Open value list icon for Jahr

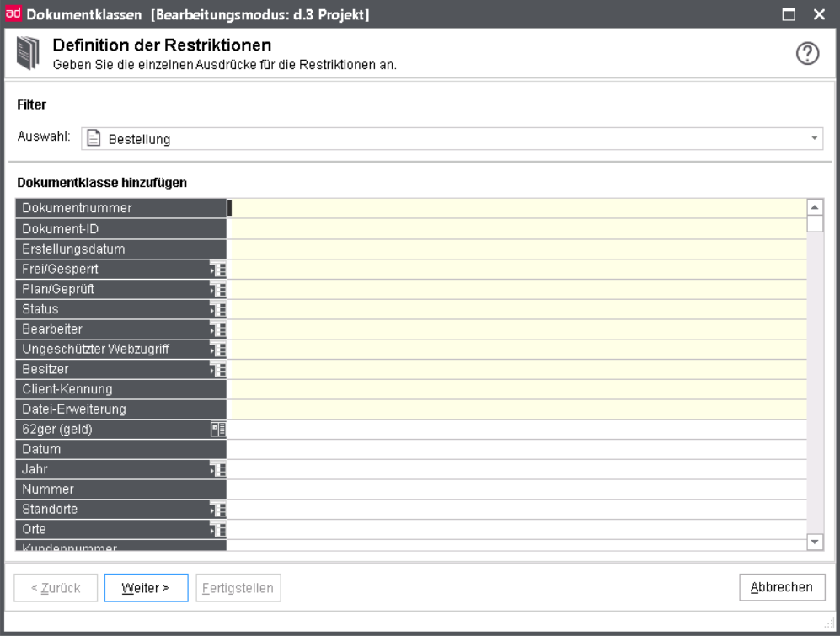[x=218, y=469]
